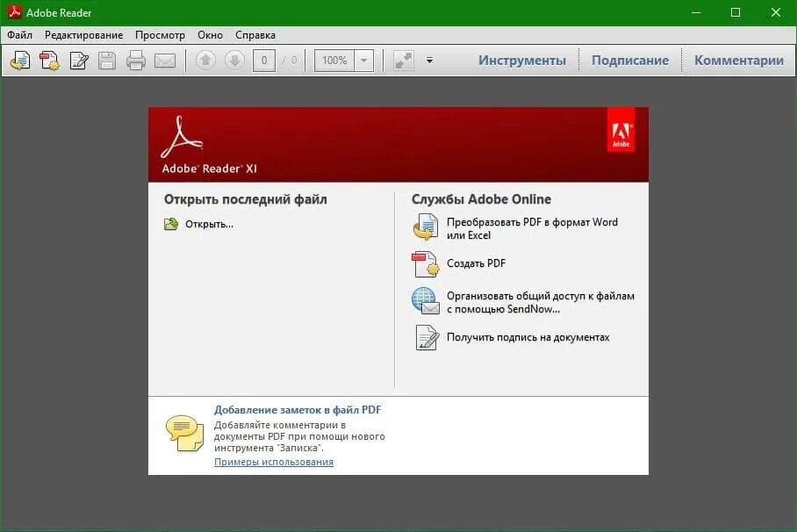This screenshot has width=797, height=532.
Task: Click the SendNow globe envelope icon
Action: (x=425, y=301)
